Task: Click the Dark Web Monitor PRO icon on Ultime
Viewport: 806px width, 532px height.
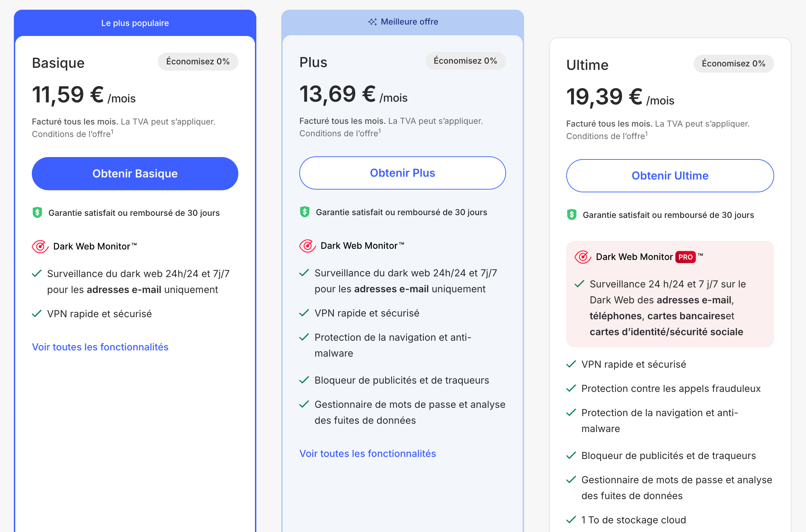Action: click(583, 257)
